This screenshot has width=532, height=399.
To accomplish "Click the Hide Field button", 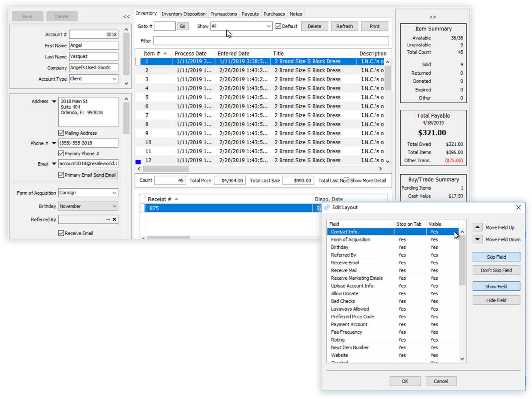I will click(496, 300).
